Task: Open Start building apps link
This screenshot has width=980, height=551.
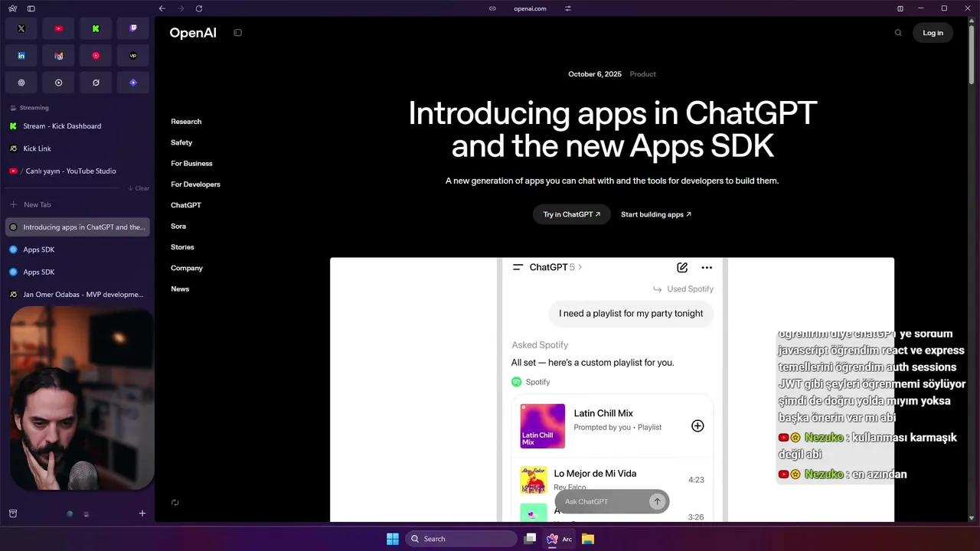Action: 656,214
